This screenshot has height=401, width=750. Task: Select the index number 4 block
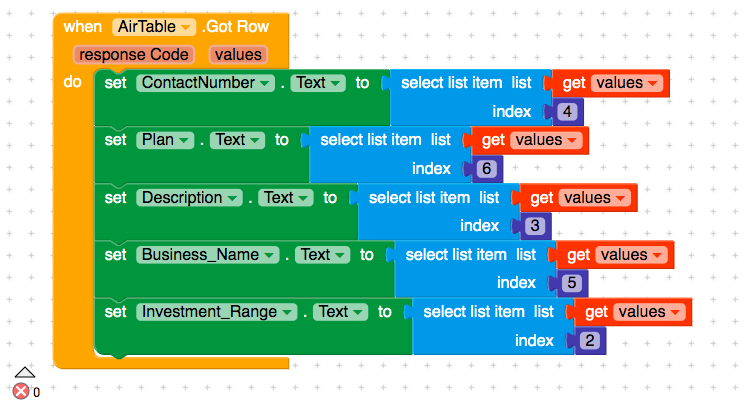tap(568, 112)
